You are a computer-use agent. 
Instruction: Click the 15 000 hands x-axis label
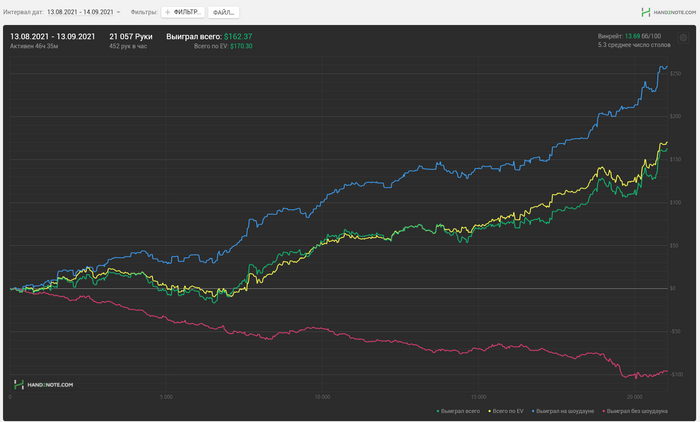[478, 397]
